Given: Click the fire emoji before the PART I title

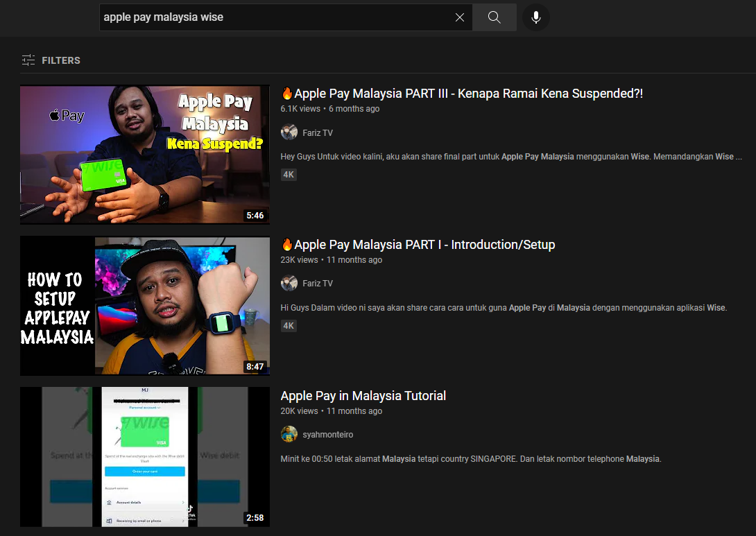Looking at the screenshot, I should pos(287,244).
